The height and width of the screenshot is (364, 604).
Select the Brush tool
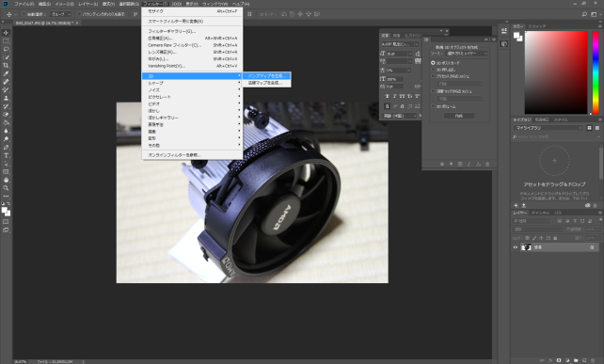[6, 89]
